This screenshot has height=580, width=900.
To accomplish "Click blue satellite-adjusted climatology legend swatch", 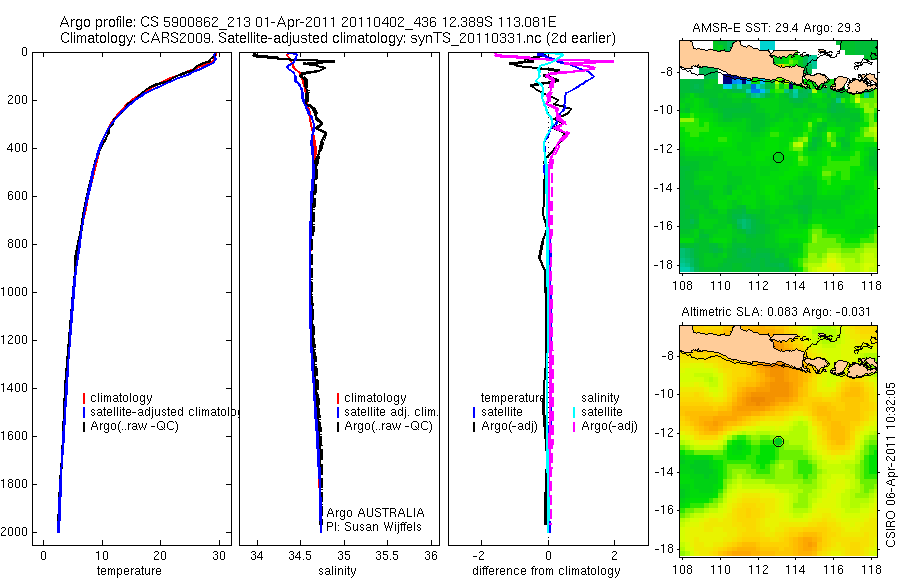I will [84, 412].
